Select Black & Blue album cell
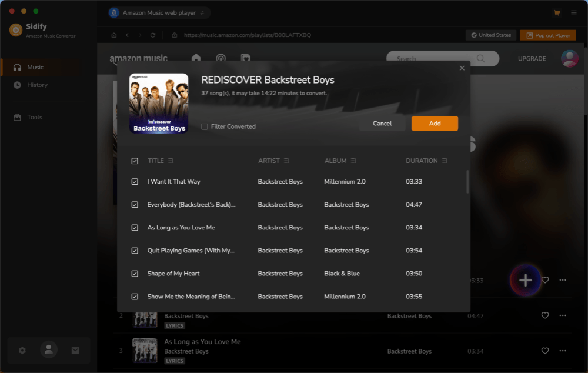This screenshot has width=588, height=373. click(342, 274)
